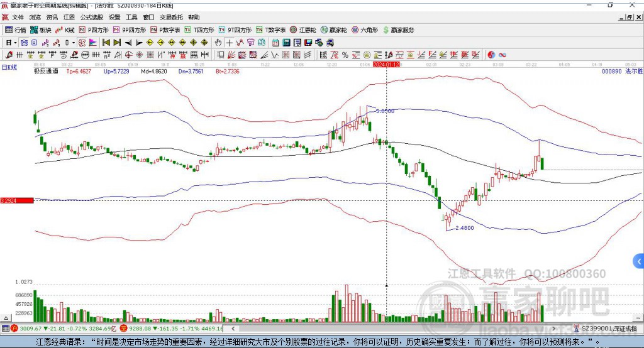Click the Dn=3.7561 indicator value

click(x=191, y=71)
